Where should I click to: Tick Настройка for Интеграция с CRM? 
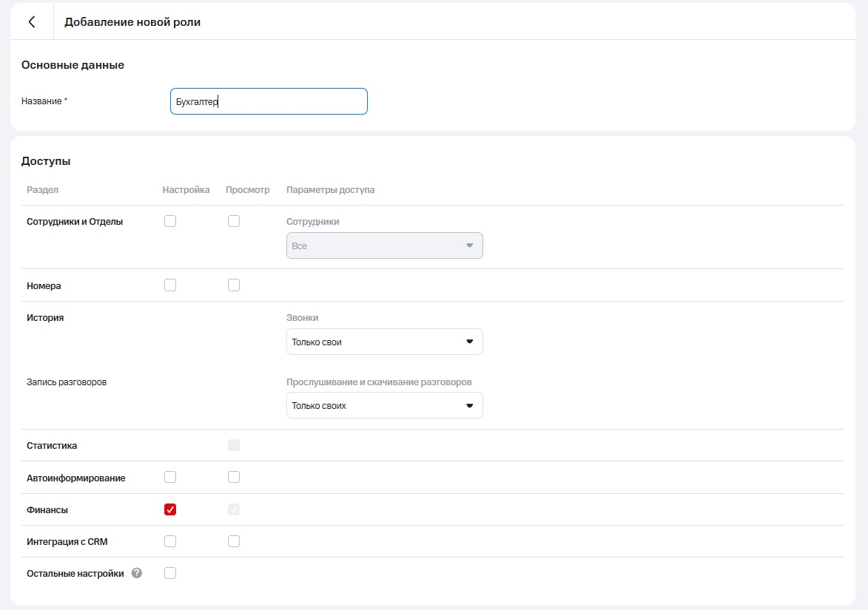170,541
